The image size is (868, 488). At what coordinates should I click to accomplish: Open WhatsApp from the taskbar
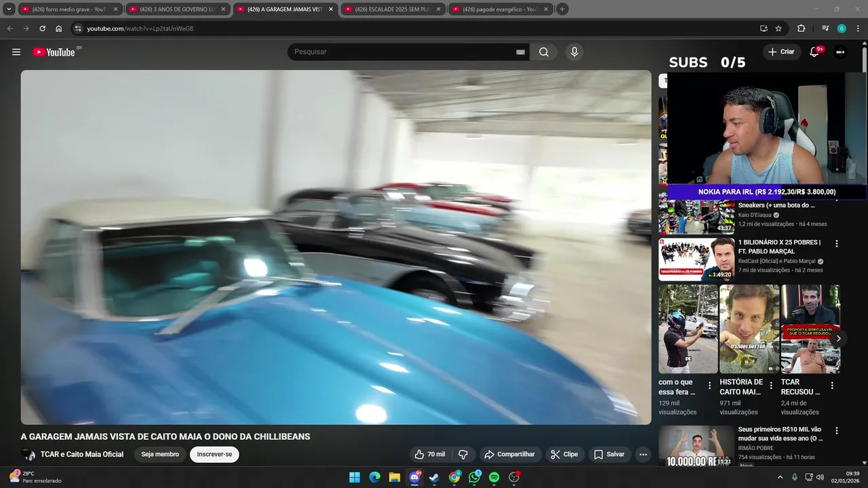pos(474,477)
